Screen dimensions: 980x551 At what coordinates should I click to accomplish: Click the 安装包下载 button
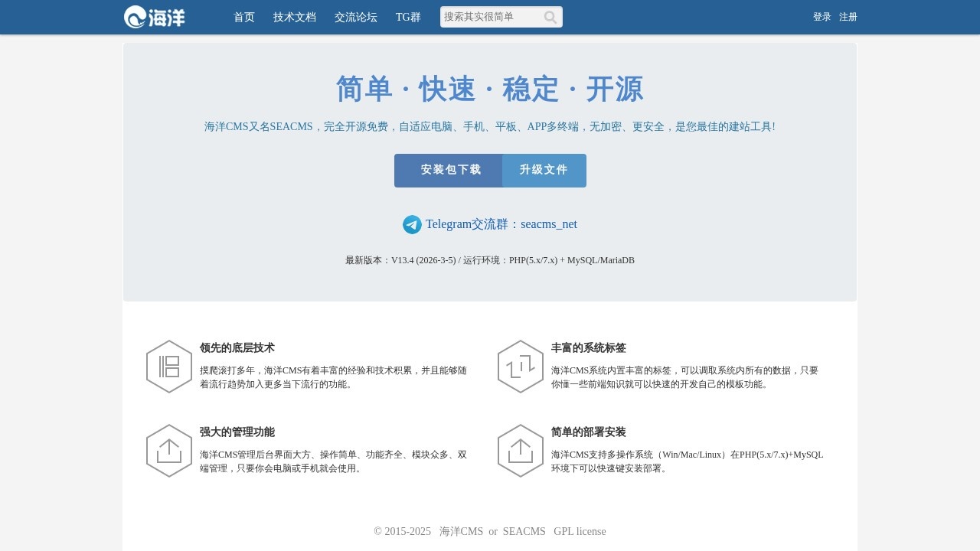click(448, 170)
